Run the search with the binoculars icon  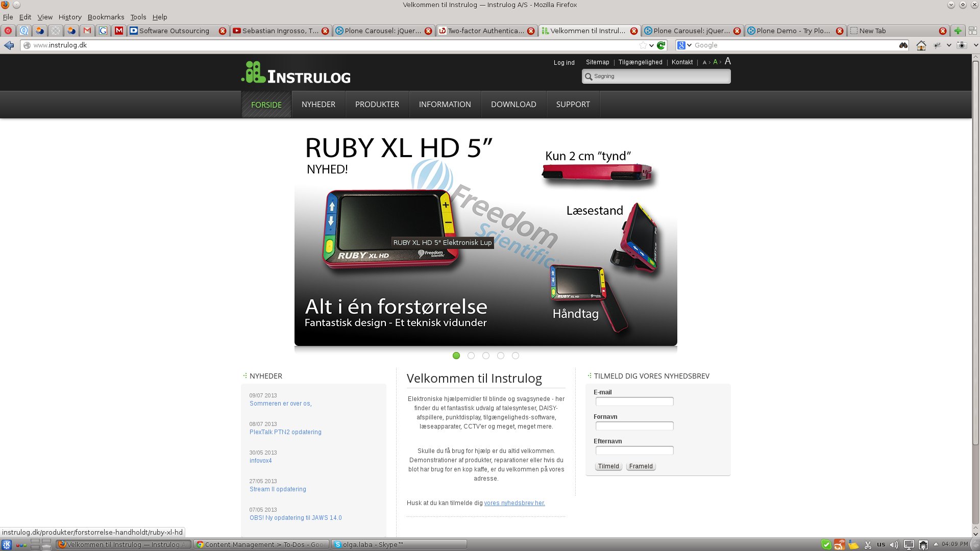point(903,45)
